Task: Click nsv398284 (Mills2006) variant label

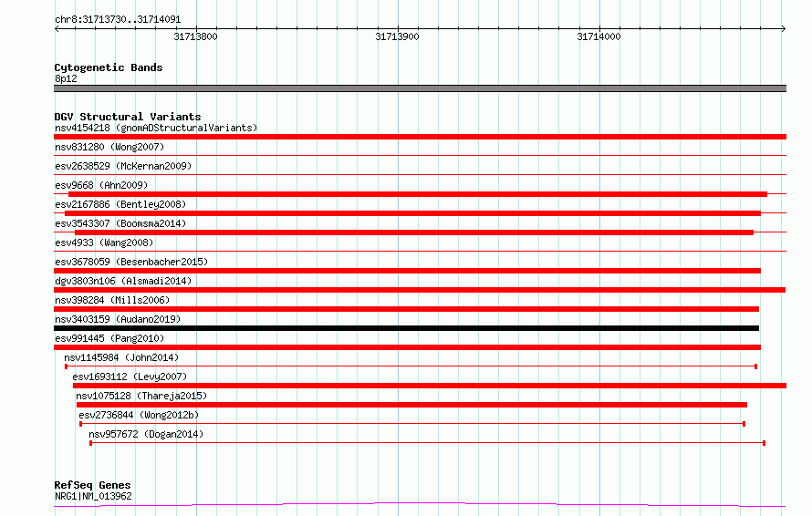Action: (x=112, y=300)
